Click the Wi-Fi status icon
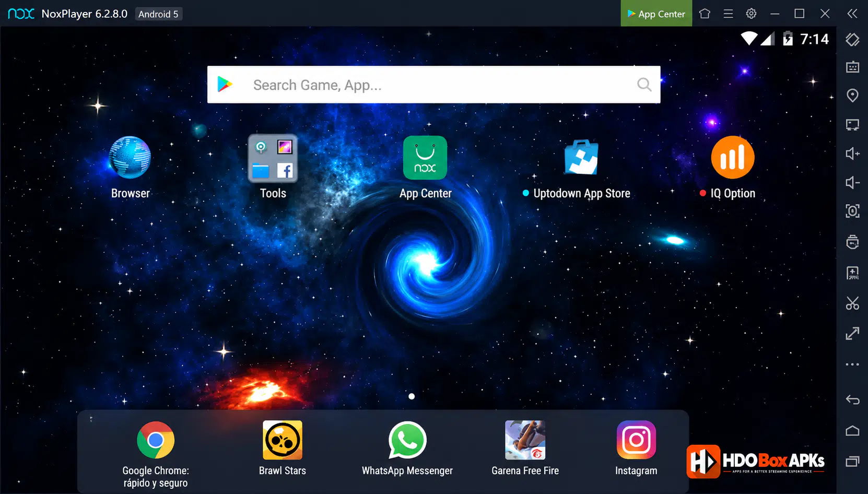This screenshot has height=494, width=868. [749, 39]
